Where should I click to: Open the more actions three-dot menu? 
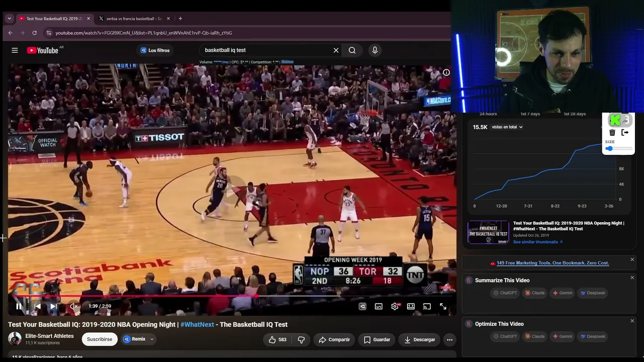click(x=450, y=340)
